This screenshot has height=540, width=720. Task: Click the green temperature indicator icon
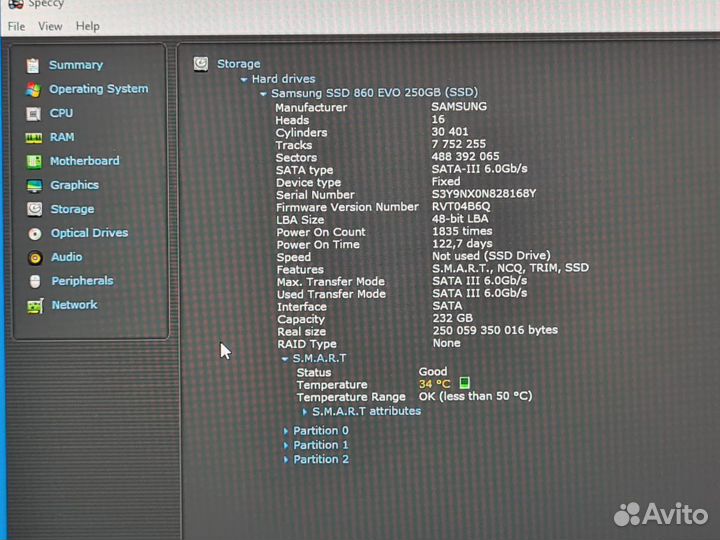click(x=464, y=382)
